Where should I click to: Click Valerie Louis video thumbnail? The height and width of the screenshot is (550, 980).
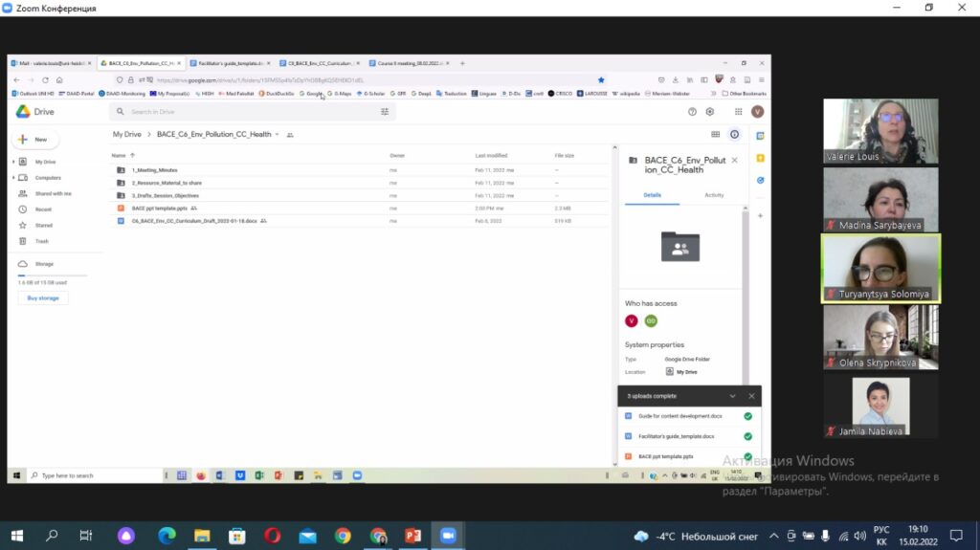click(x=880, y=131)
